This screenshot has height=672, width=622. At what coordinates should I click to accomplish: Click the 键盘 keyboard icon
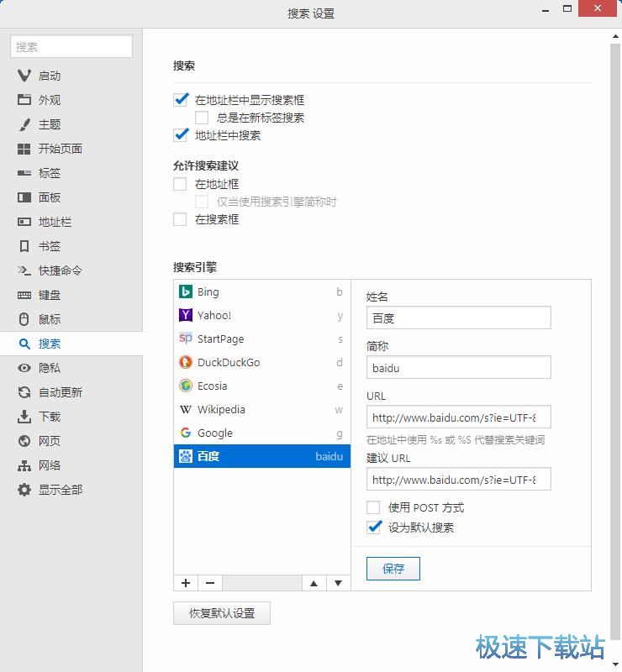(24, 295)
